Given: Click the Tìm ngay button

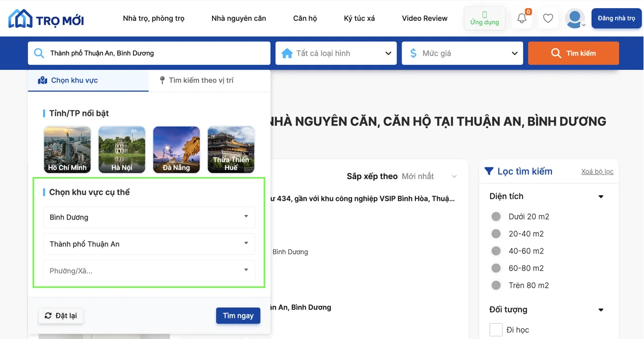Looking at the screenshot, I should click(238, 316).
